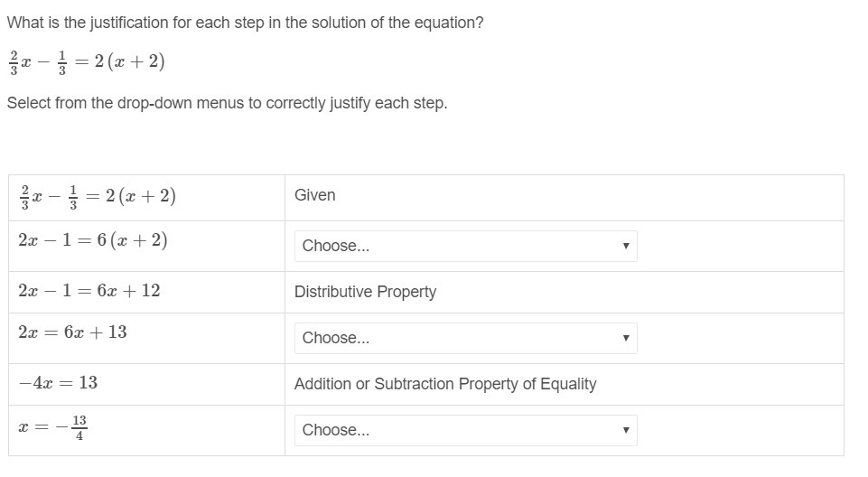Click the 'Distributive Property' justification text

(x=365, y=292)
